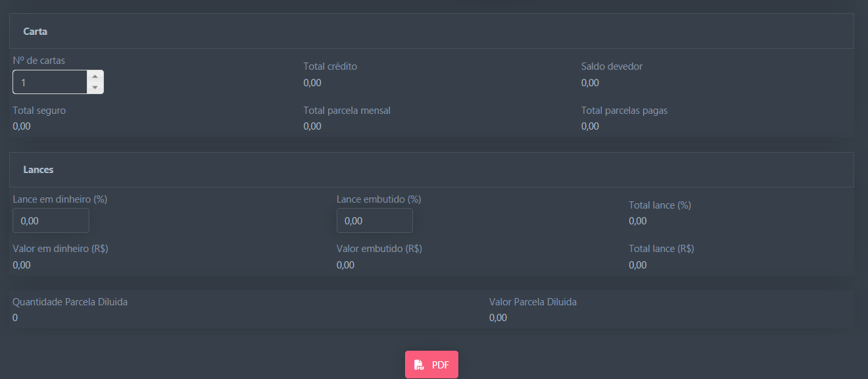Screen dimensions: 868x379
Task: Select the Valor embutido (R$) value
Action: pyautogui.click(x=345, y=265)
